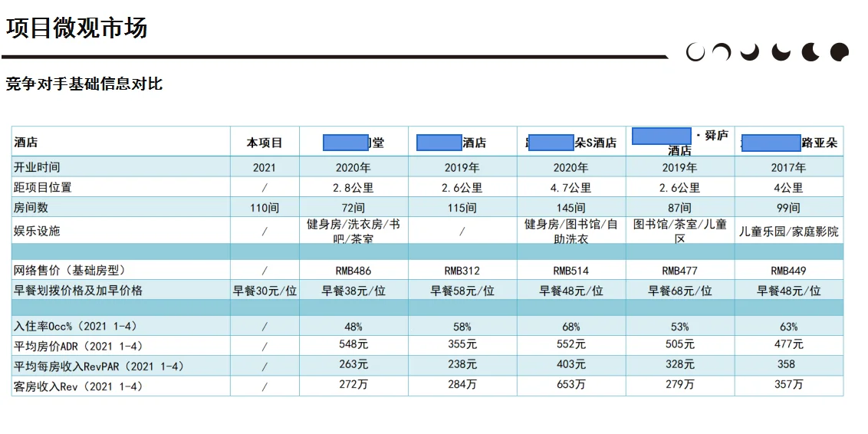Viewport: 868px width, 434px height.
Task: Click the 舜庐酒店 column header
Action: (x=679, y=143)
